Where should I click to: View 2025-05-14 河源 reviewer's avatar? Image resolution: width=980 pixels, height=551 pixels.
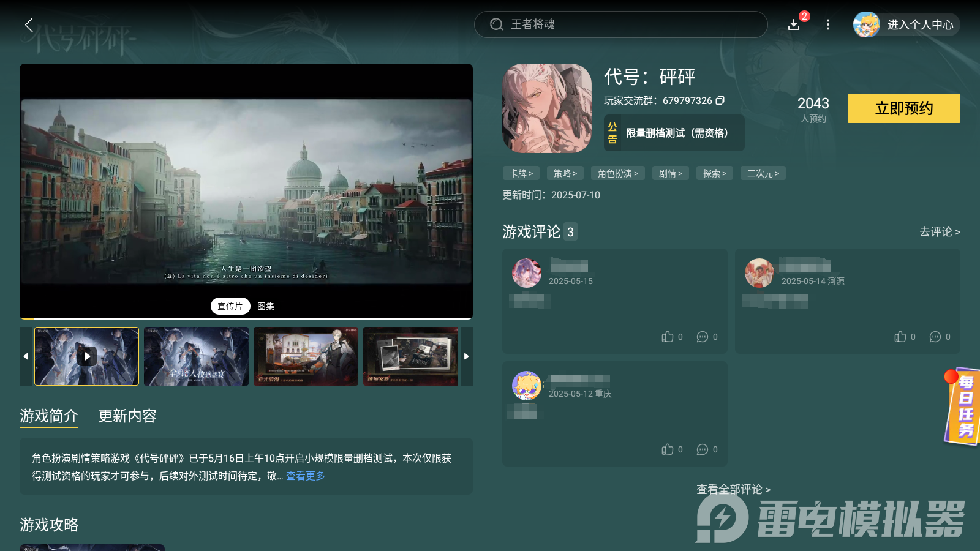point(759,273)
